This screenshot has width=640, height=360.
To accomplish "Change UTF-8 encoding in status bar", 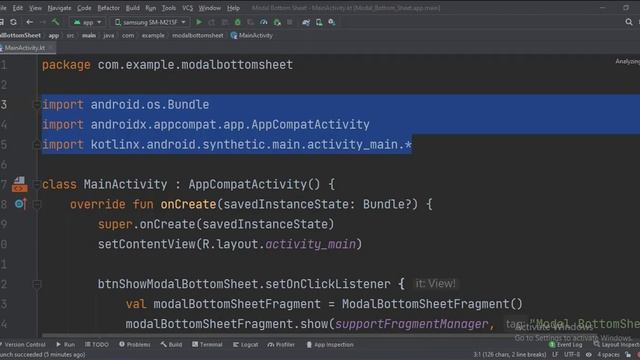I will tap(572, 355).
